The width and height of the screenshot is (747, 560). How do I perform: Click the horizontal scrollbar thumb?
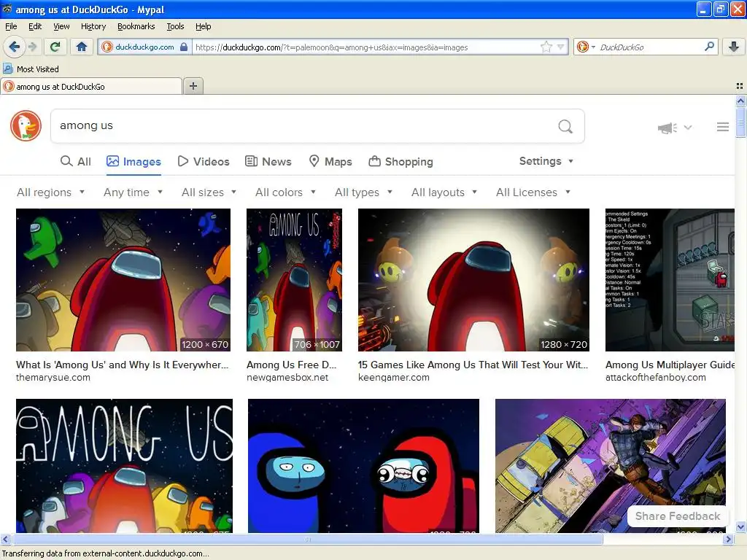[308, 539]
